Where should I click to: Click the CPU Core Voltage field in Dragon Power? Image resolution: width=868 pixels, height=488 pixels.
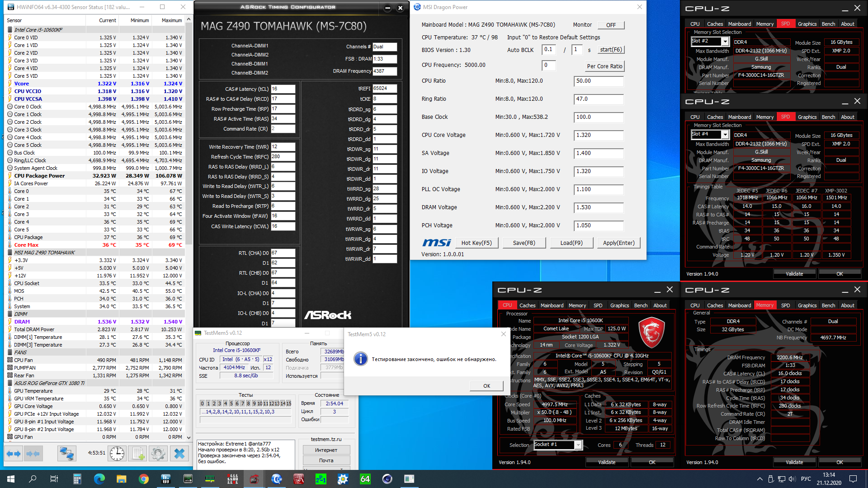[599, 136]
